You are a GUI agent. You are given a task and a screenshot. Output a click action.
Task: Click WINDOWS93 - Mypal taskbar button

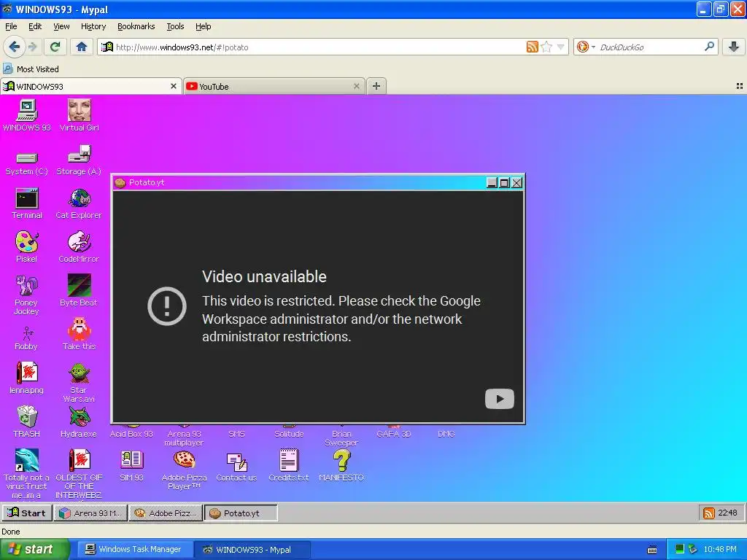(x=252, y=549)
